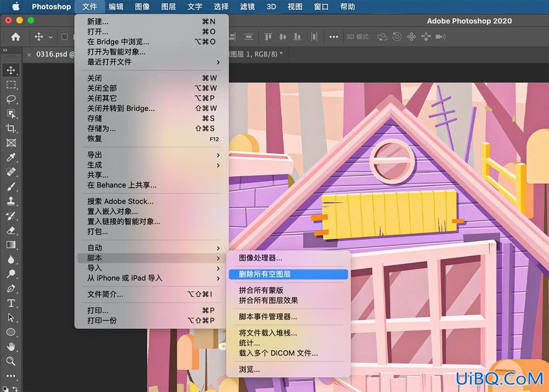549x392 pixels.
Task: Open the options bar more (…) menu
Action: click(334, 37)
